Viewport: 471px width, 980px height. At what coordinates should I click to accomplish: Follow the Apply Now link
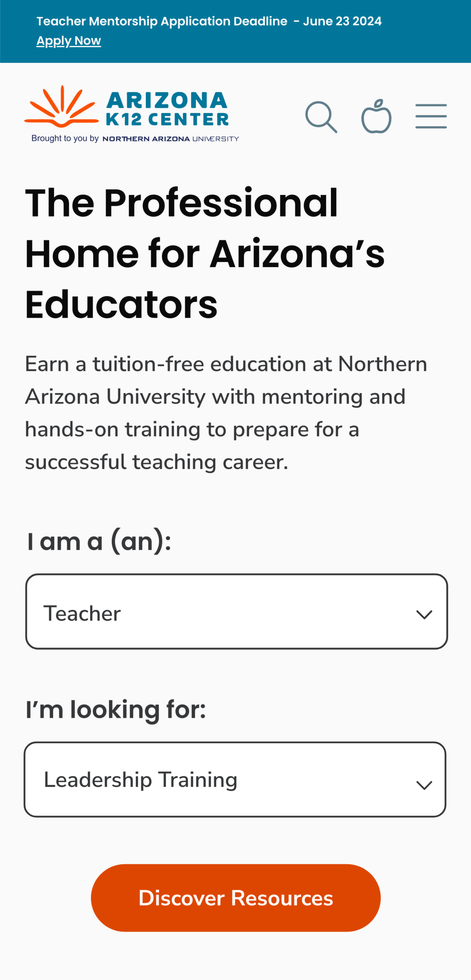click(68, 41)
